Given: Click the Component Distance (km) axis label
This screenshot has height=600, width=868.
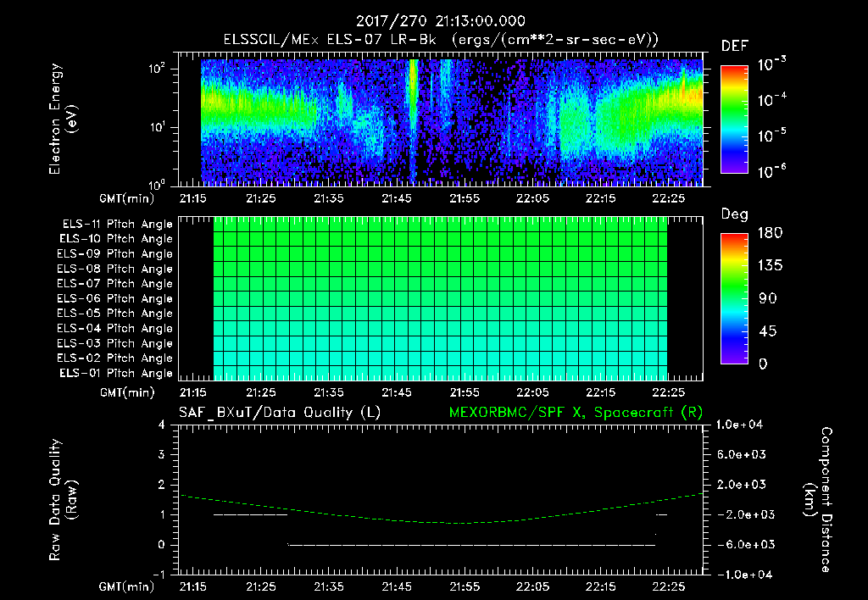Looking at the screenshot, I should tap(818, 499).
